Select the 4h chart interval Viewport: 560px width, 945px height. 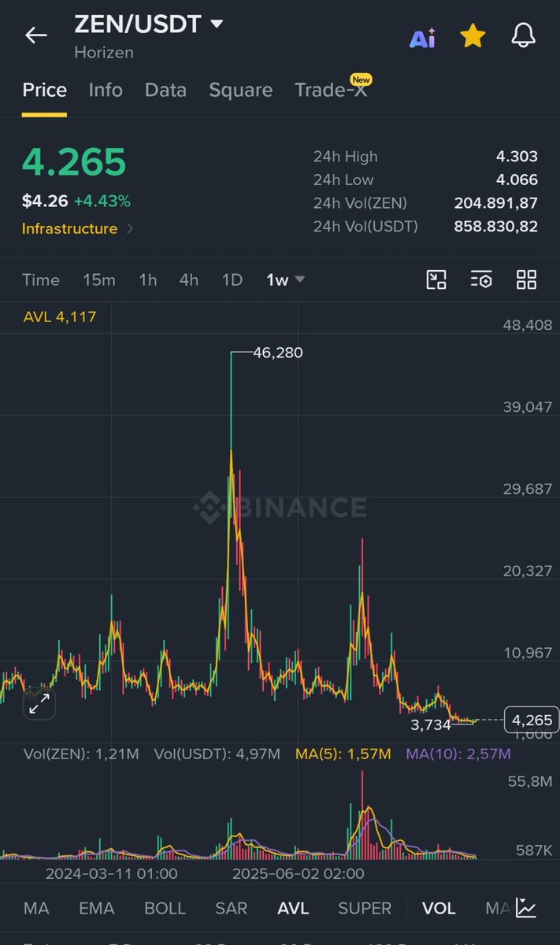tap(189, 280)
